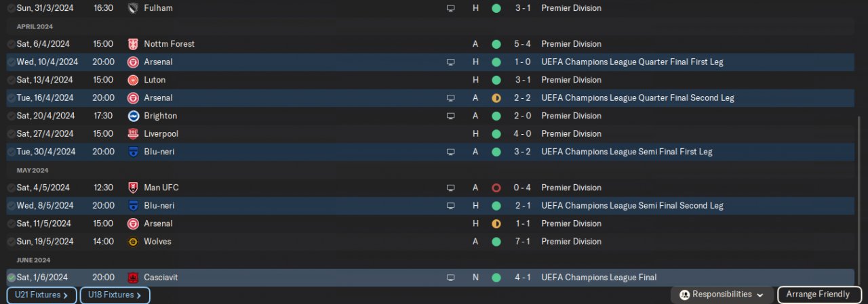Click the Wolves club badge
The width and height of the screenshot is (868, 304).
pos(133,242)
